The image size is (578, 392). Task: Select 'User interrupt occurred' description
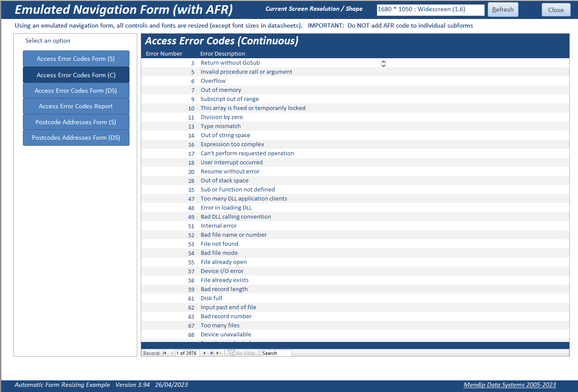(x=232, y=163)
